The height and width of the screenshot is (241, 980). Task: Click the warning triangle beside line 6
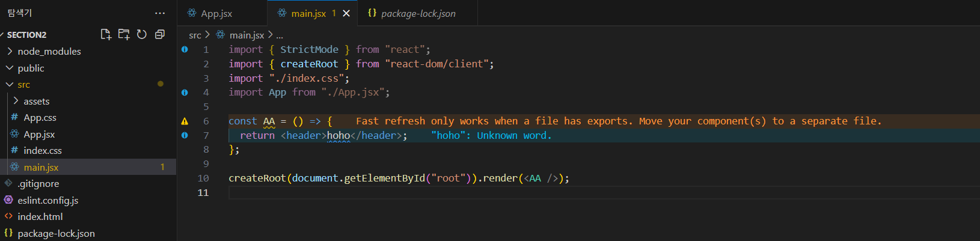click(x=185, y=121)
